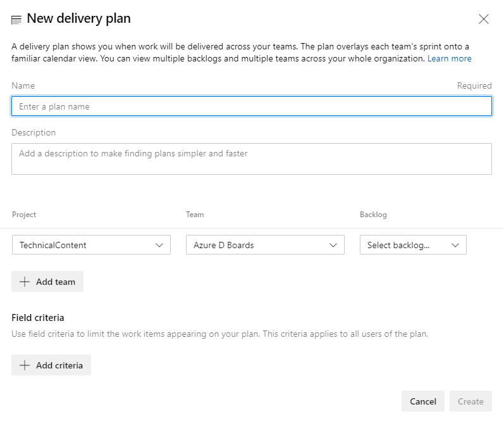This screenshot has height=421, width=504.
Task: Focus the plan name input field
Action: (x=252, y=106)
